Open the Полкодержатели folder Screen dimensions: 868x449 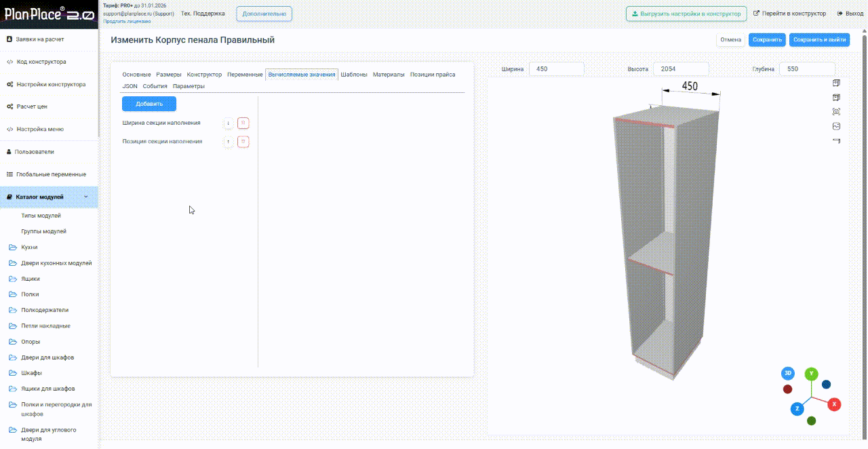(x=44, y=310)
